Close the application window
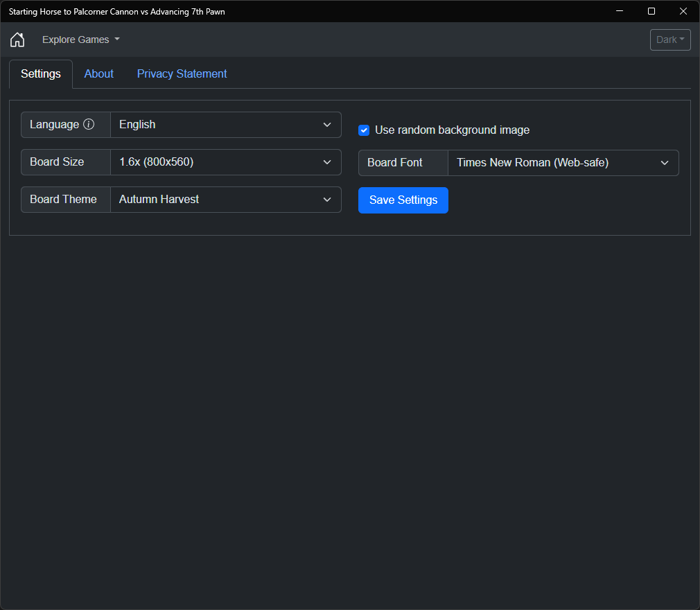Viewport: 700px width, 610px height. [683, 11]
